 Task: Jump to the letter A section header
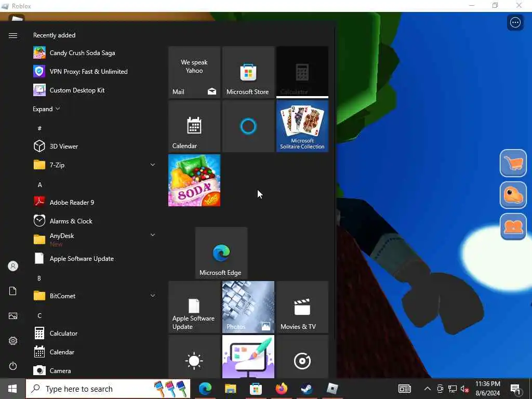pos(39,185)
